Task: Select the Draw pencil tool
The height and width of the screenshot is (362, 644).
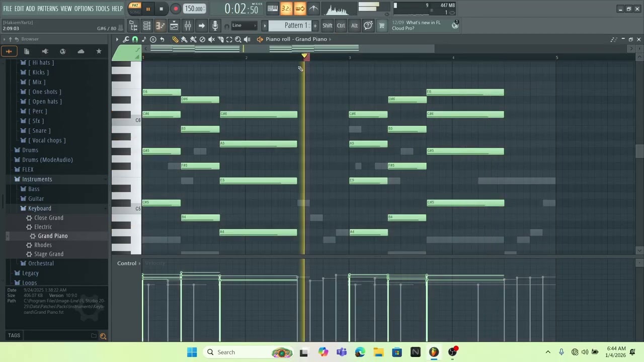Action: [175, 39]
